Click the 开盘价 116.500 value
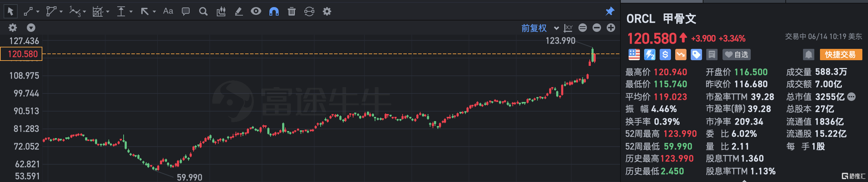This screenshot has height=182, width=868. 751,72
